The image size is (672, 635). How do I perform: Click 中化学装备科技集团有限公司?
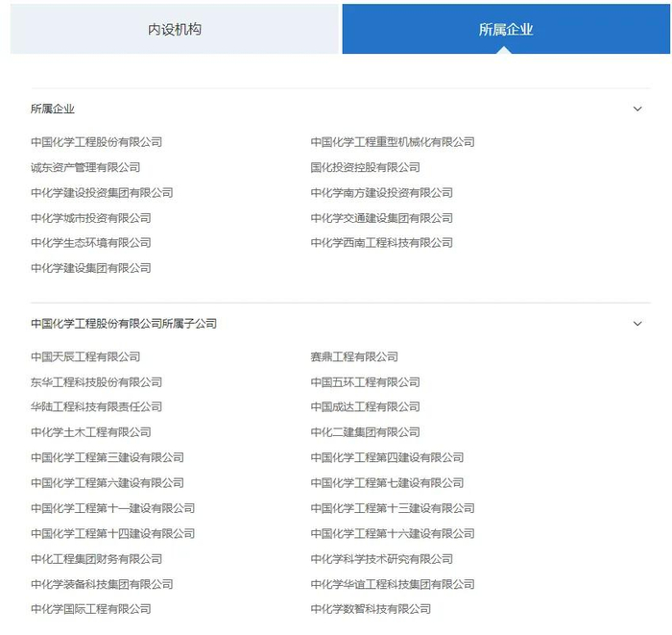pos(102,584)
